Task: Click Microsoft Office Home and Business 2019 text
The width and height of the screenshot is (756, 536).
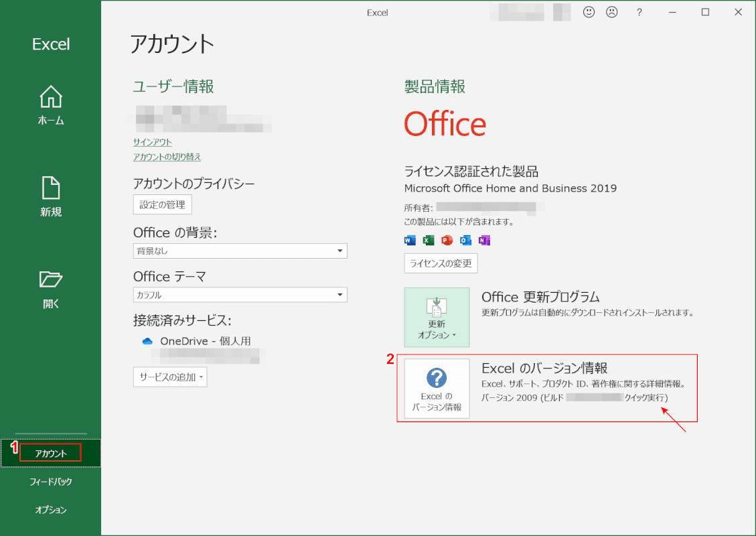Action: click(511, 188)
